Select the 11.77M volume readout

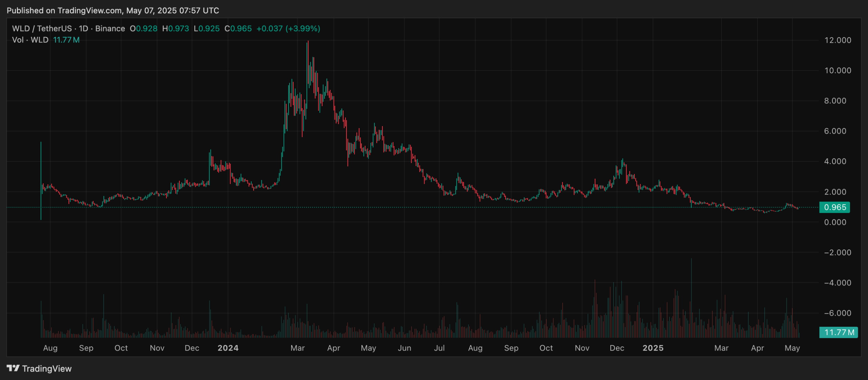pyautogui.click(x=66, y=40)
